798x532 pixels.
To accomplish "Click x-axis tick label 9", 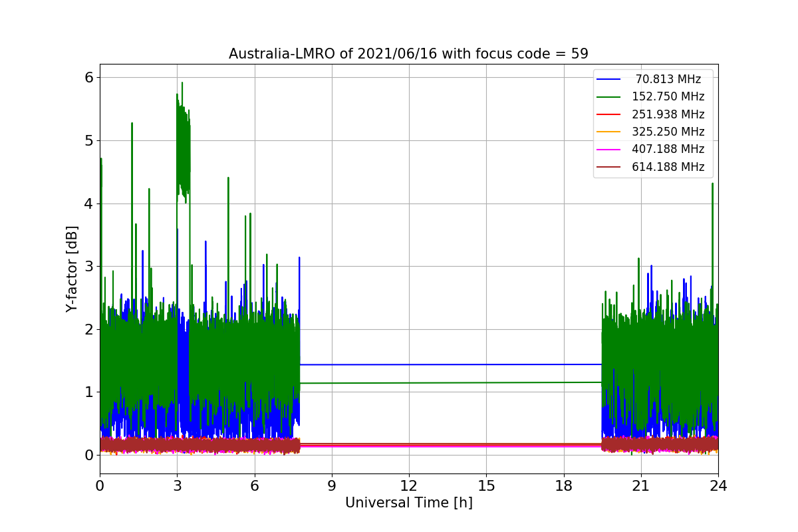I will click(x=331, y=486).
